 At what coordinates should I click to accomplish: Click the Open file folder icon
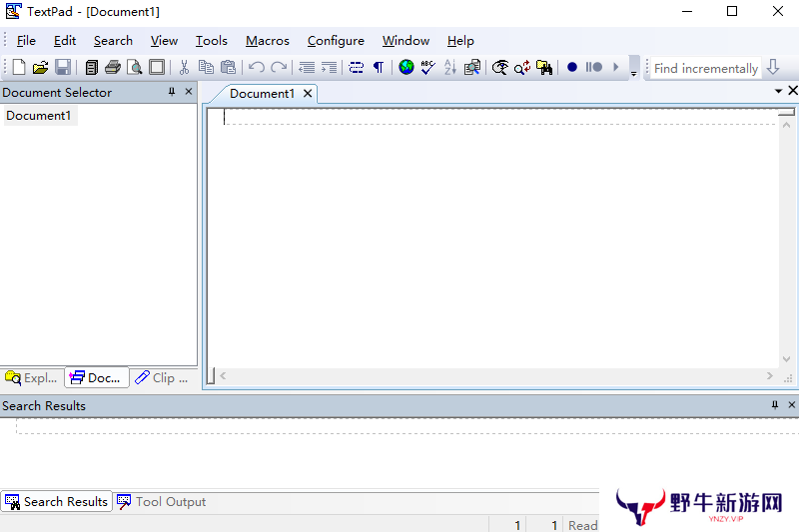40,67
